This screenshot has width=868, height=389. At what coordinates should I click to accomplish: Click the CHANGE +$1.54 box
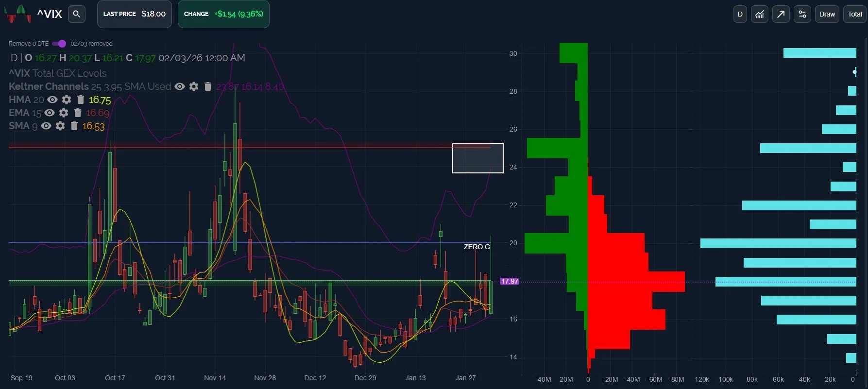[223, 14]
